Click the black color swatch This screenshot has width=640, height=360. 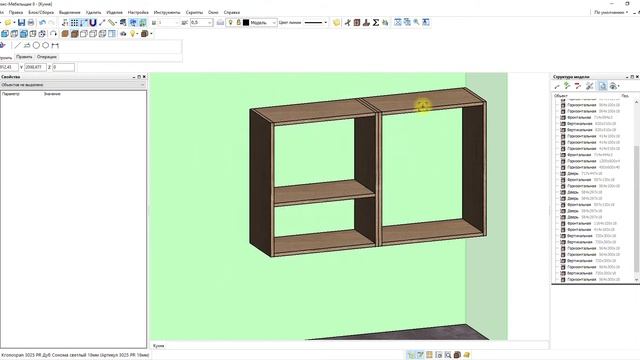coord(246,23)
